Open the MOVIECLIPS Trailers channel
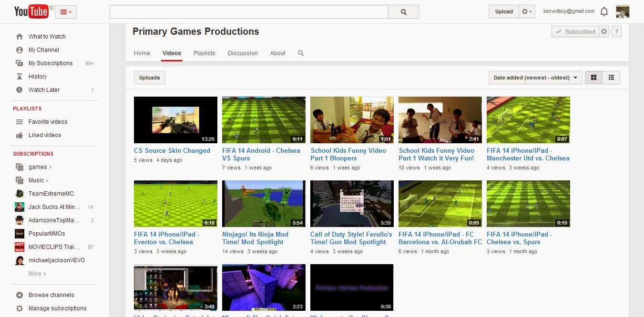 [54, 247]
